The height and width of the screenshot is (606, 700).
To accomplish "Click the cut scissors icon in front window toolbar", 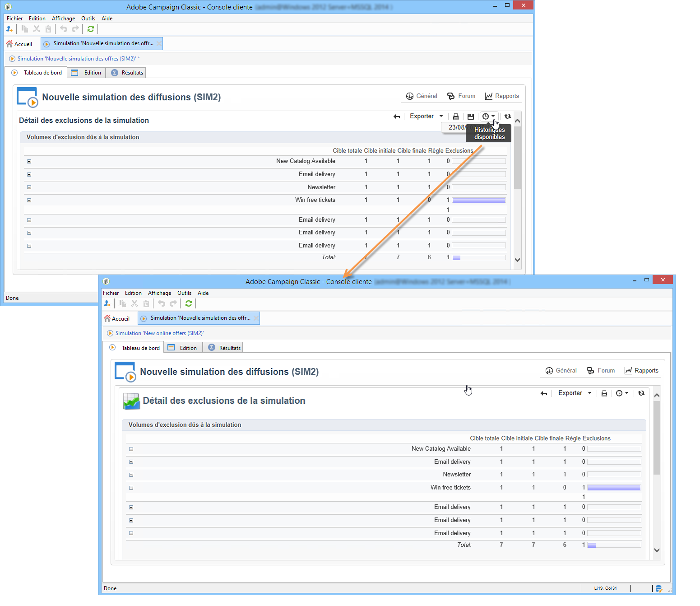I will tap(134, 303).
